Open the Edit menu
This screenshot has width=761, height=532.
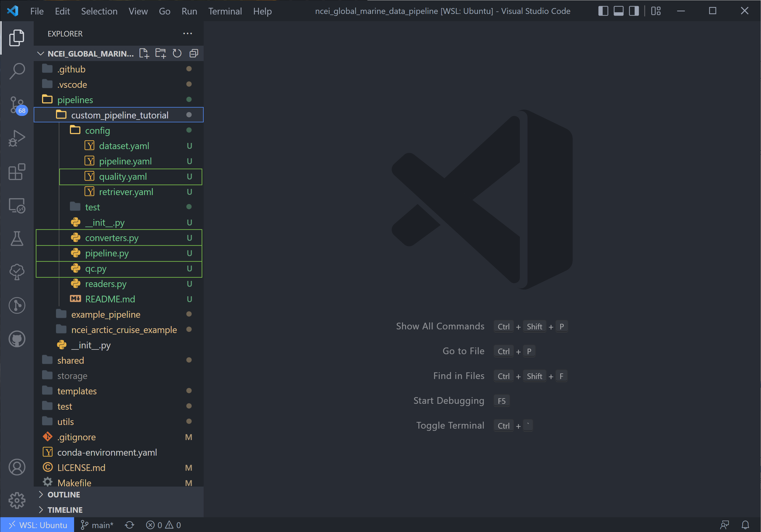pos(62,11)
